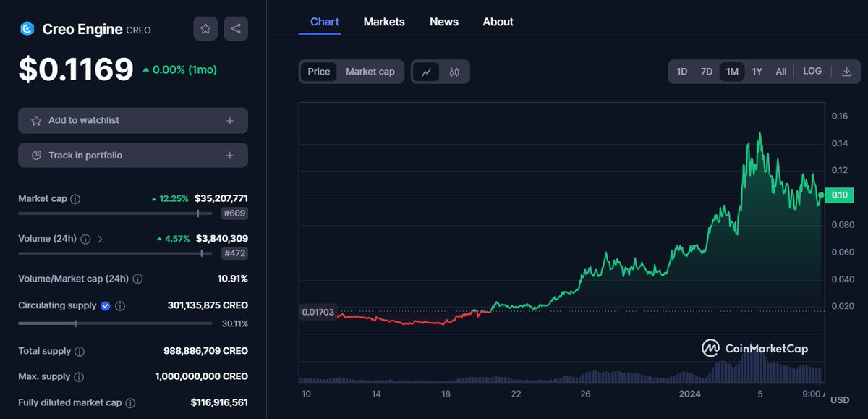Click the $0.1169 price text
Viewport: 868px width, 419px height.
[76, 69]
